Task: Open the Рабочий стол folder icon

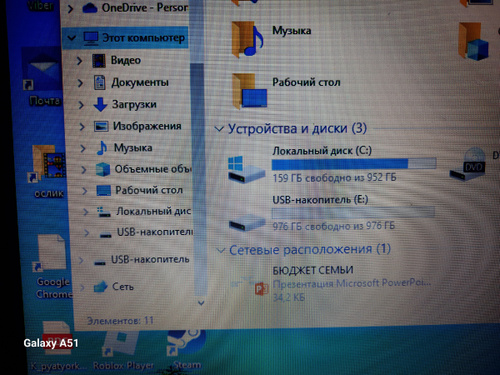Action: click(250, 91)
